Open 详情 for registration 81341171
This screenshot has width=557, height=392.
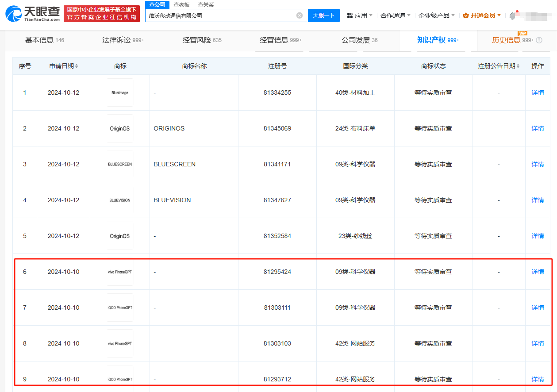[538, 164]
